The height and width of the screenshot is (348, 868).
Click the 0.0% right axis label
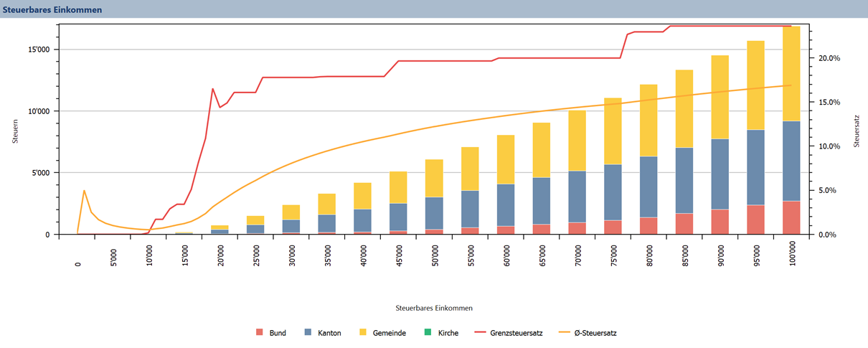coord(828,235)
